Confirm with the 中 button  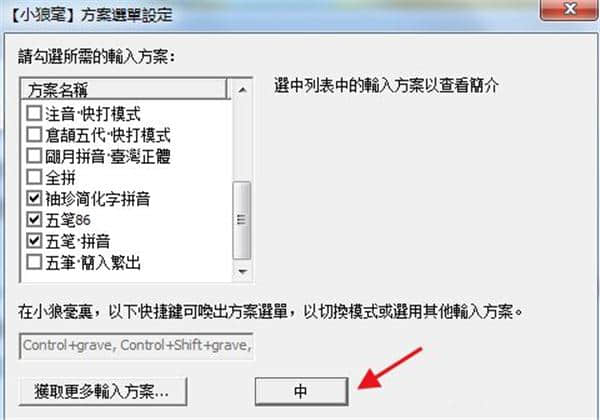point(301,391)
